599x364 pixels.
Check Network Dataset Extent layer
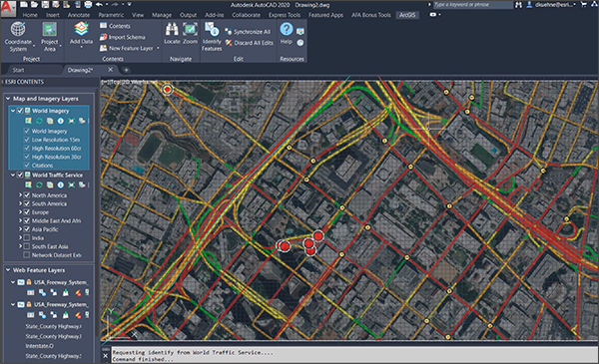coord(27,255)
